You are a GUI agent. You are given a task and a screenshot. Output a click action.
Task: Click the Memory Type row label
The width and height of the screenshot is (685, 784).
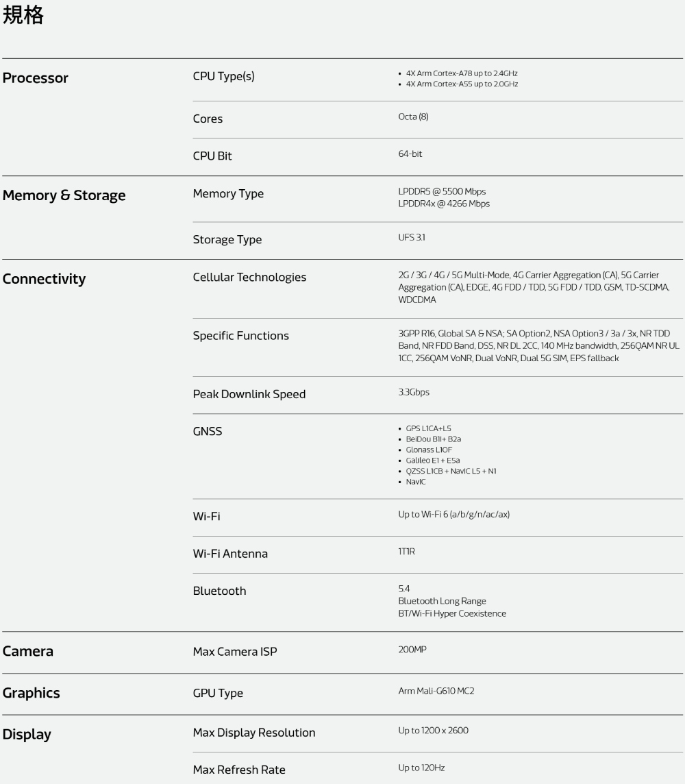pos(228,194)
